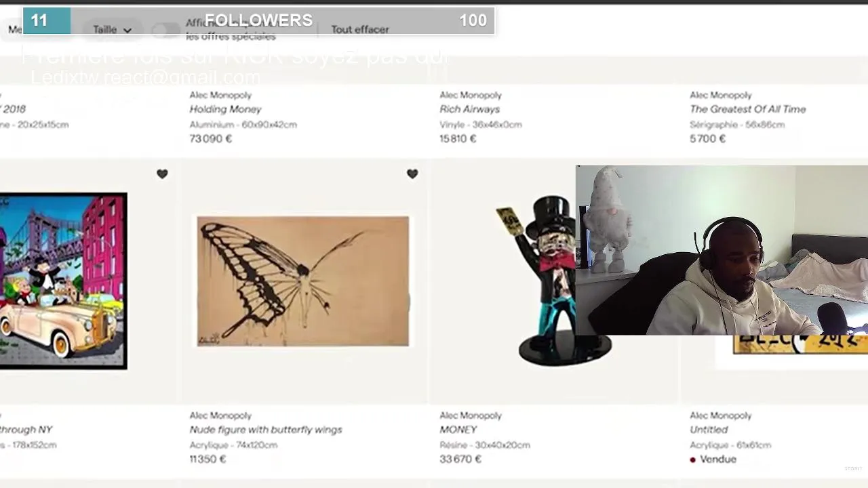Open the Through NY car artwork thumbnail

tap(63, 281)
